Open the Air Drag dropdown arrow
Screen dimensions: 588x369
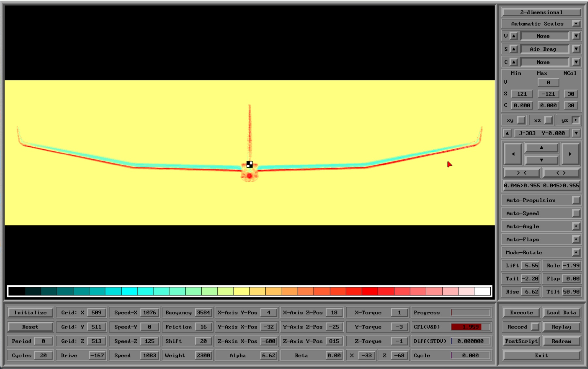[x=576, y=49]
